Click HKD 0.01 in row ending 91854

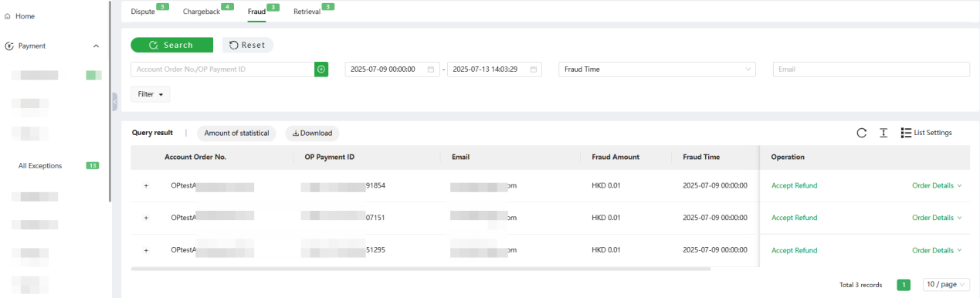(x=605, y=185)
